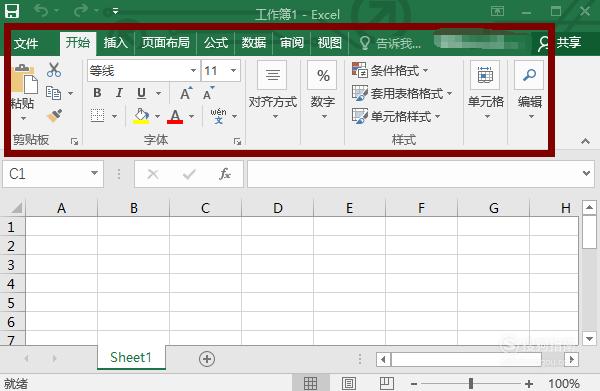Click the Save icon in title bar
This screenshot has height=391, width=600.
click(12, 11)
